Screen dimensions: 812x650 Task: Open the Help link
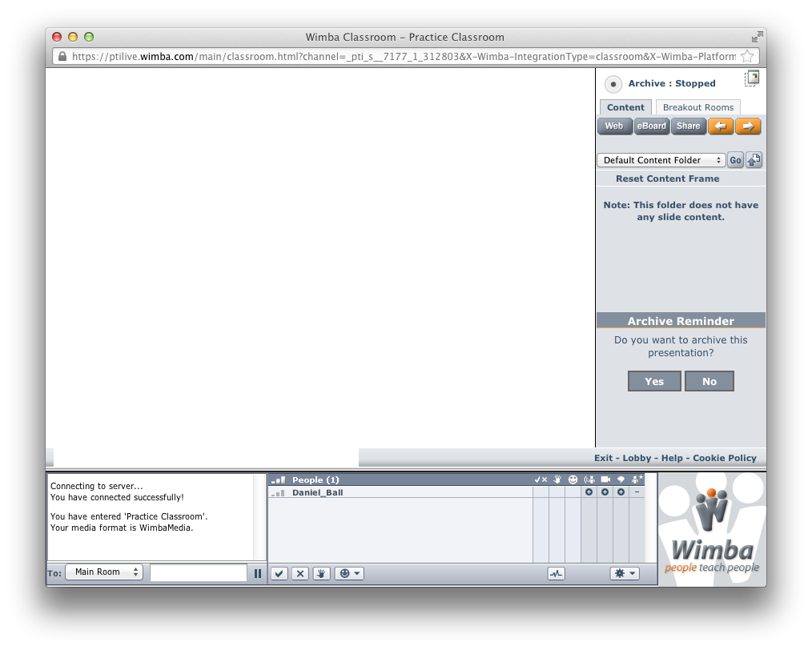(x=672, y=458)
